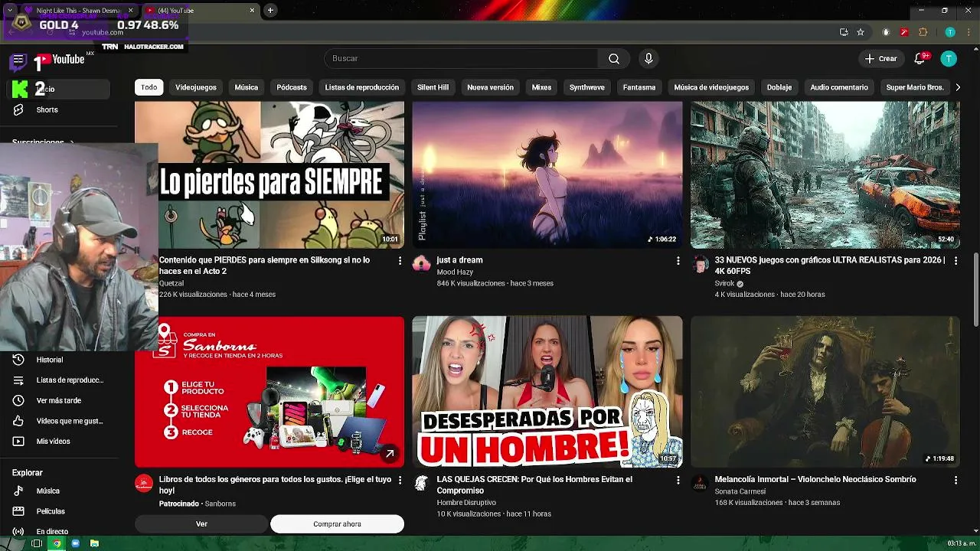Open the YouTube account avatar menu

(x=949, y=59)
